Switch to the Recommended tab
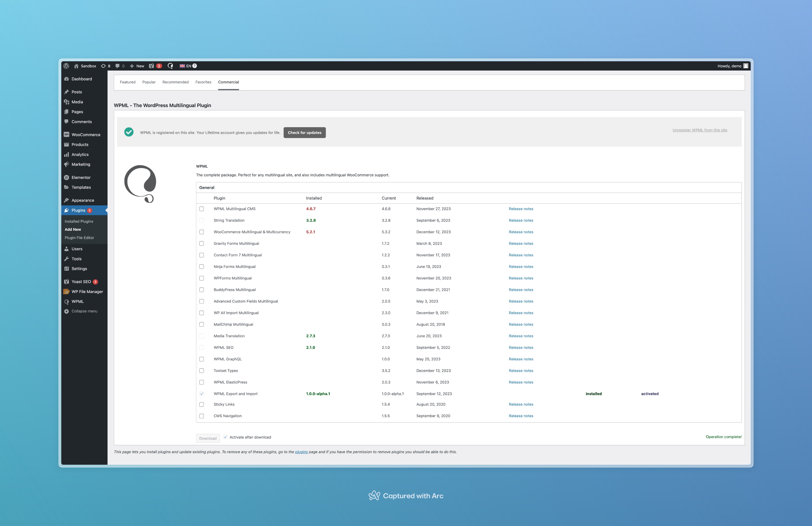The height and width of the screenshot is (526, 812). click(x=175, y=82)
